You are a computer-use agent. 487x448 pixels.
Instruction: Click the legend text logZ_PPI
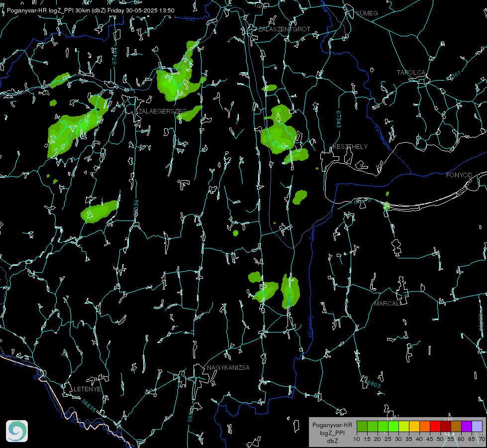332,433
